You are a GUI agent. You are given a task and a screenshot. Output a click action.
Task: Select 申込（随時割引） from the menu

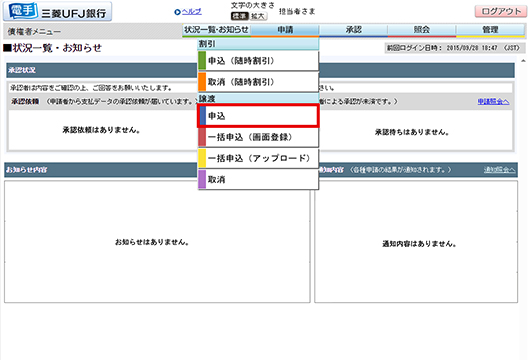[258, 61]
